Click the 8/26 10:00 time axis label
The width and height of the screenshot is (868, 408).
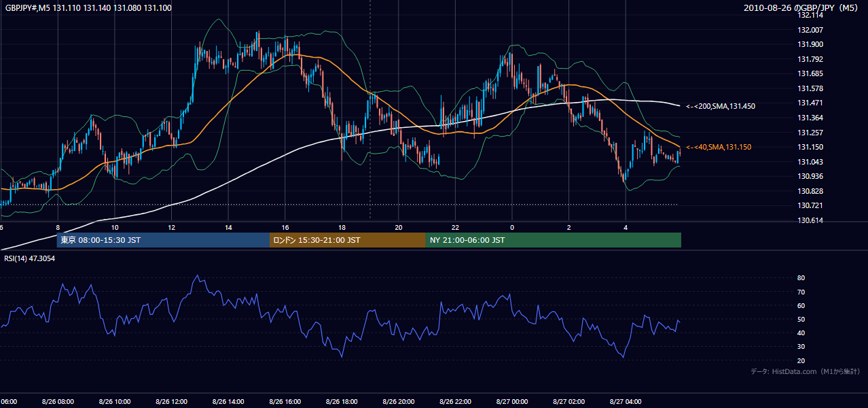115,402
